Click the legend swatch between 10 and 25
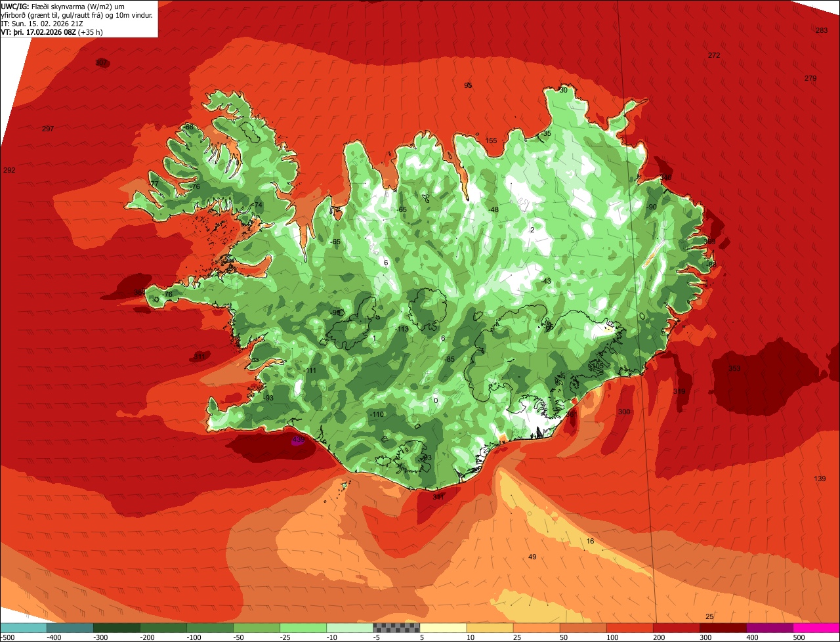The width and height of the screenshot is (840, 642). (x=490, y=628)
